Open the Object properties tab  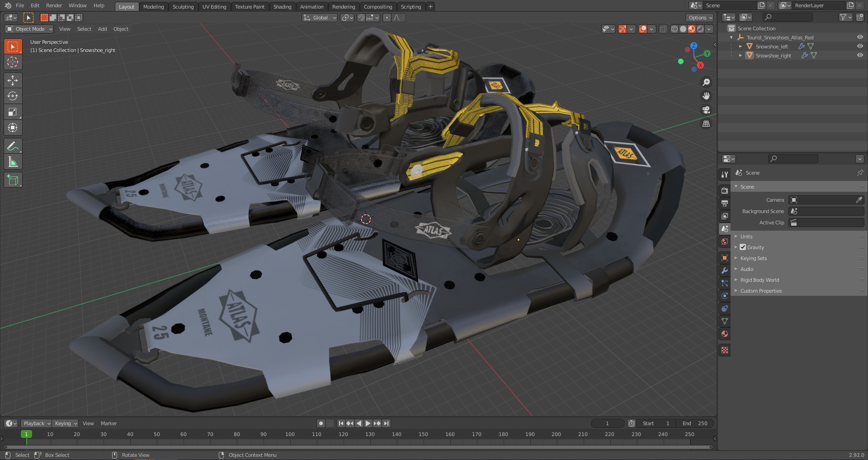click(x=725, y=258)
